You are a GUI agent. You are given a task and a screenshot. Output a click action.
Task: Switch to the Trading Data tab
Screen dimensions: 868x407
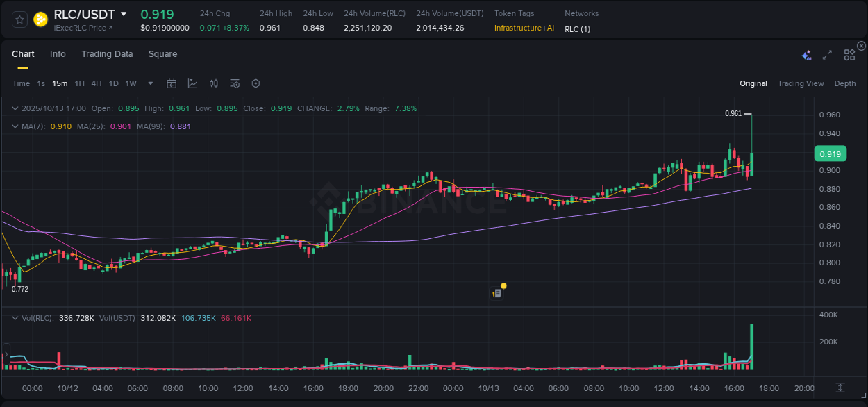pyautogui.click(x=107, y=53)
